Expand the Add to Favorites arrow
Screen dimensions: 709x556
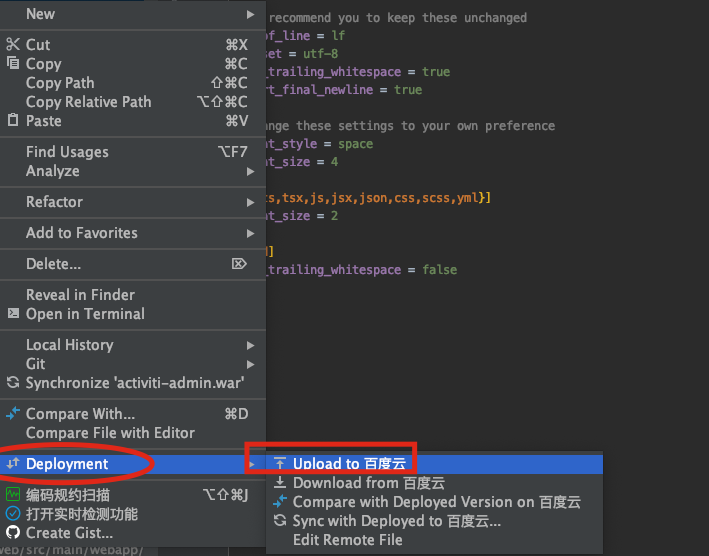[x=251, y=234]
